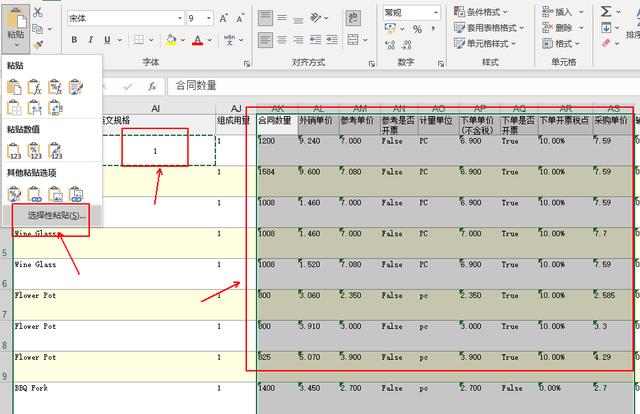The image size is (640, 414).
Task: Toggle bold formatting
Action: coord(74,41)
